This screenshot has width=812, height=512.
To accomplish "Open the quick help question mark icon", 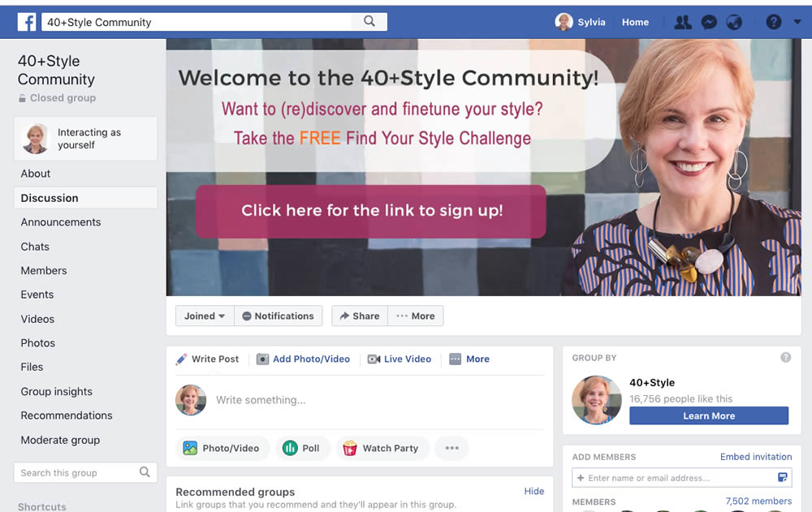I will [x=773, y=22].
